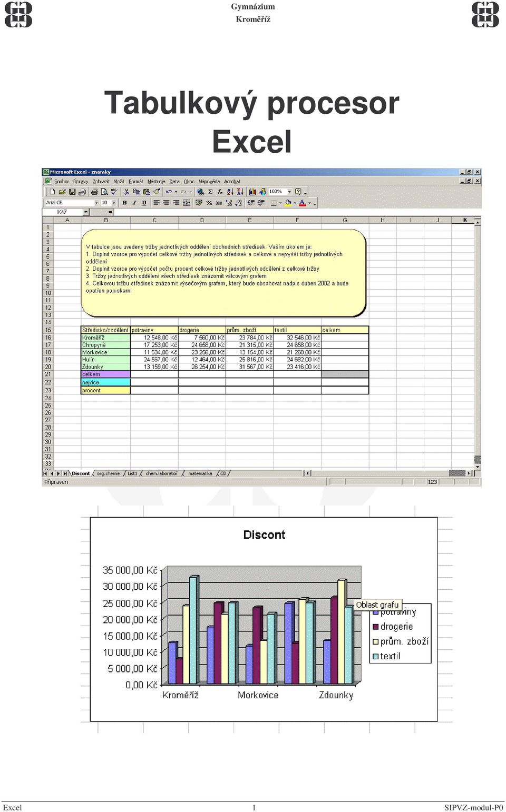This screenshot has height=812, width=506.
Task: Open the Borders dropdown arrow
Action: point(280,203)
